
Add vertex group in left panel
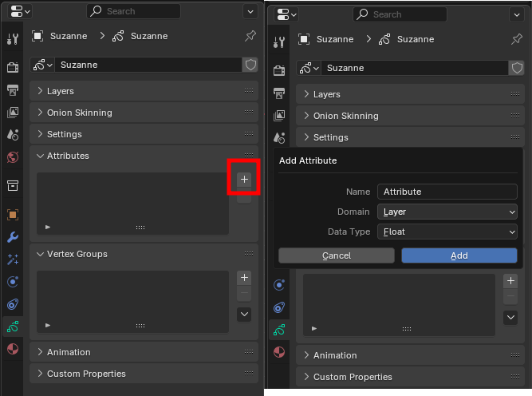click(244, 278)
